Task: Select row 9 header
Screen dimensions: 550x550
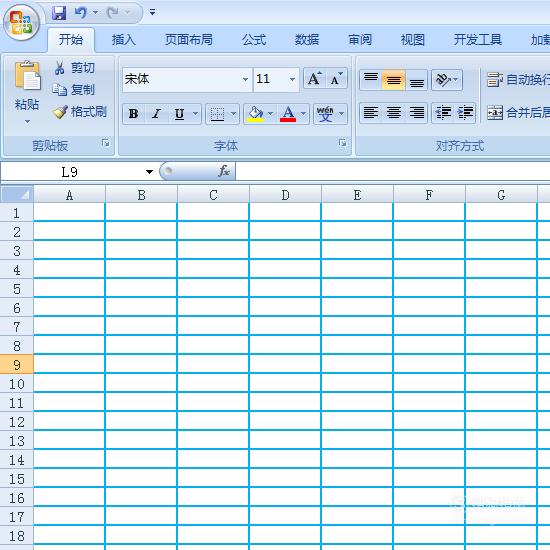Action: click(16, 364)
